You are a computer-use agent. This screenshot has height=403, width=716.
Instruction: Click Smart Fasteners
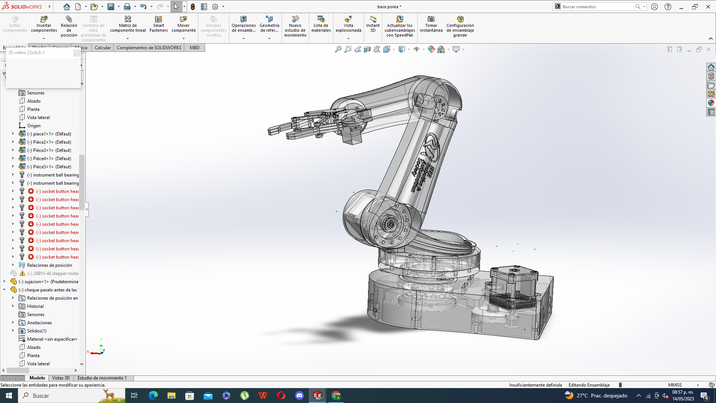point(158,24)
